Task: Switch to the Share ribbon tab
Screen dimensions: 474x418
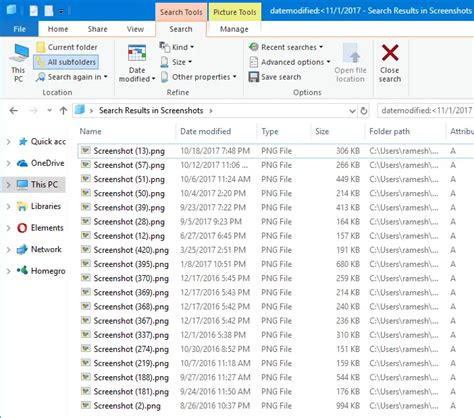Action: [x=97, y=29]
